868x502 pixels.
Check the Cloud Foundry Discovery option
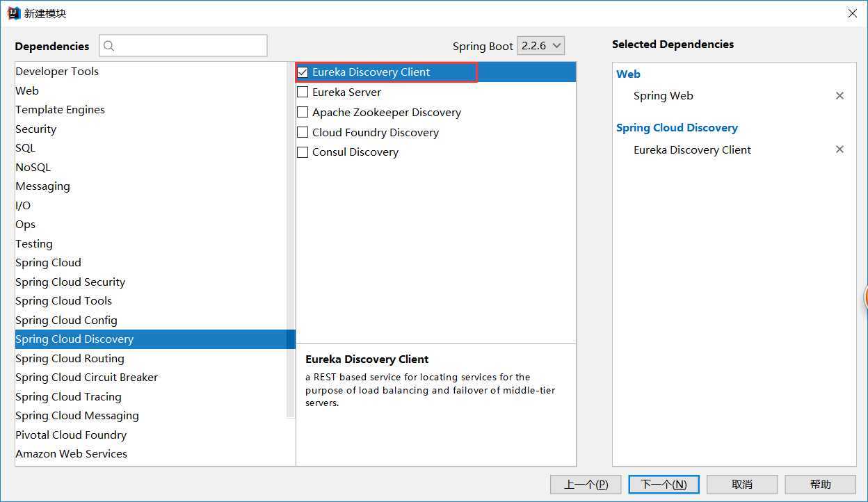[303, 132]
